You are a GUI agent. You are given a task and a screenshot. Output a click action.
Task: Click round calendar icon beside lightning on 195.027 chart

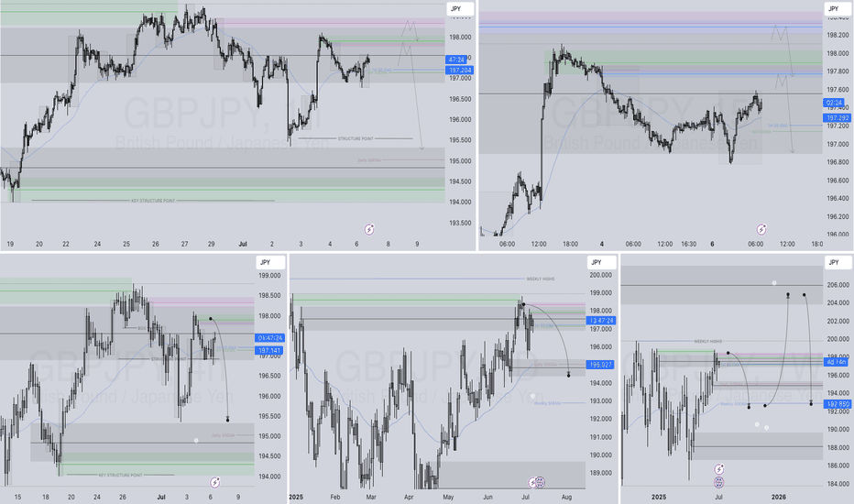[x=540, y=482]
